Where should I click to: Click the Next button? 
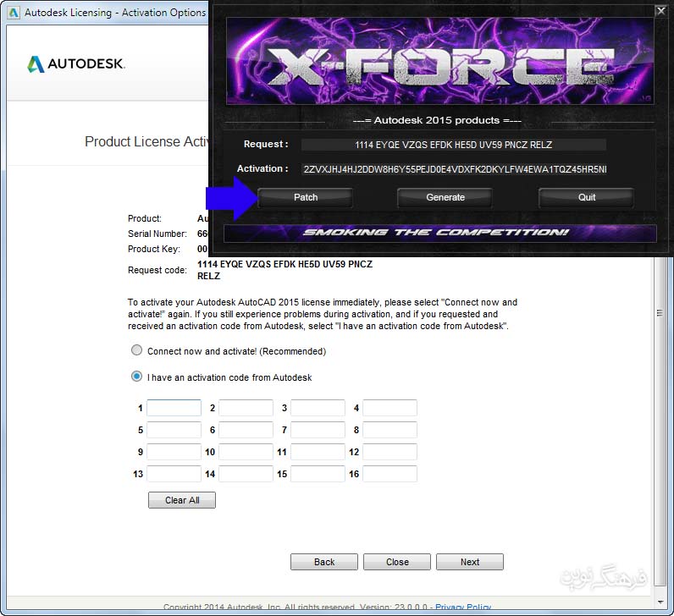470,562
